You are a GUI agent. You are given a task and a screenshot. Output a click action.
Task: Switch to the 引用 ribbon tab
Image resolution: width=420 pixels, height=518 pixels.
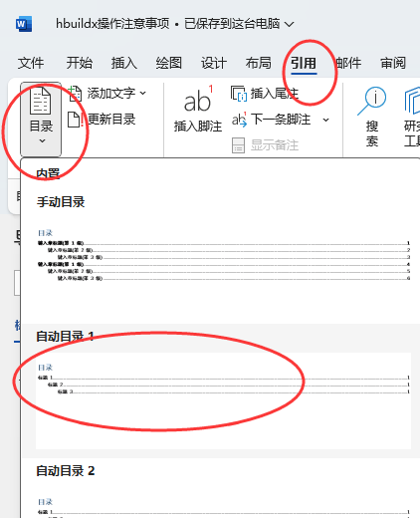coord(304,63)
